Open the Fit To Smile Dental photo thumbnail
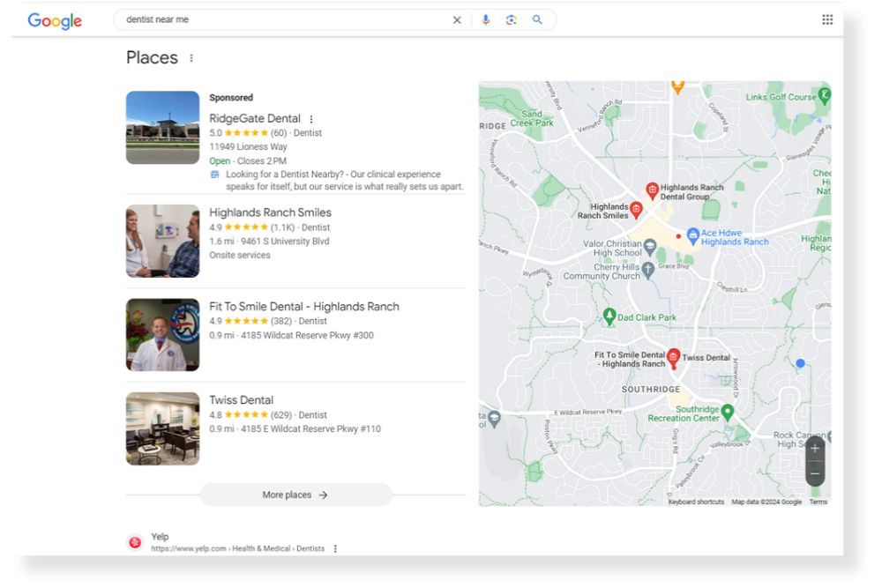 162,334
